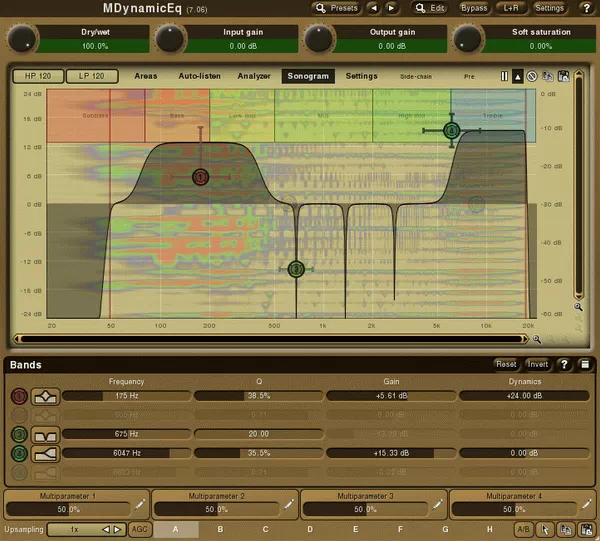Click the copy icon above the EQ graph

click(x=548, y=76)
